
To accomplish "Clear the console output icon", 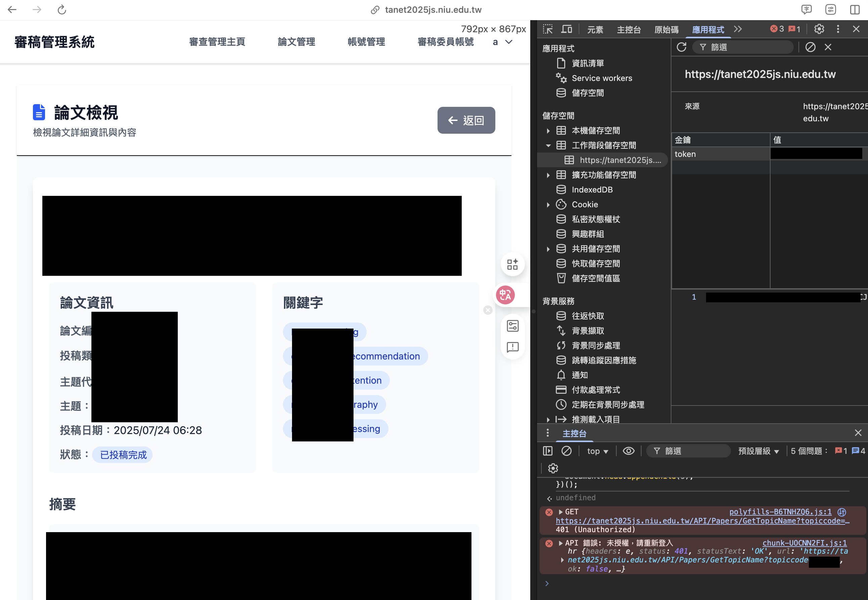I will coord(566,451).
